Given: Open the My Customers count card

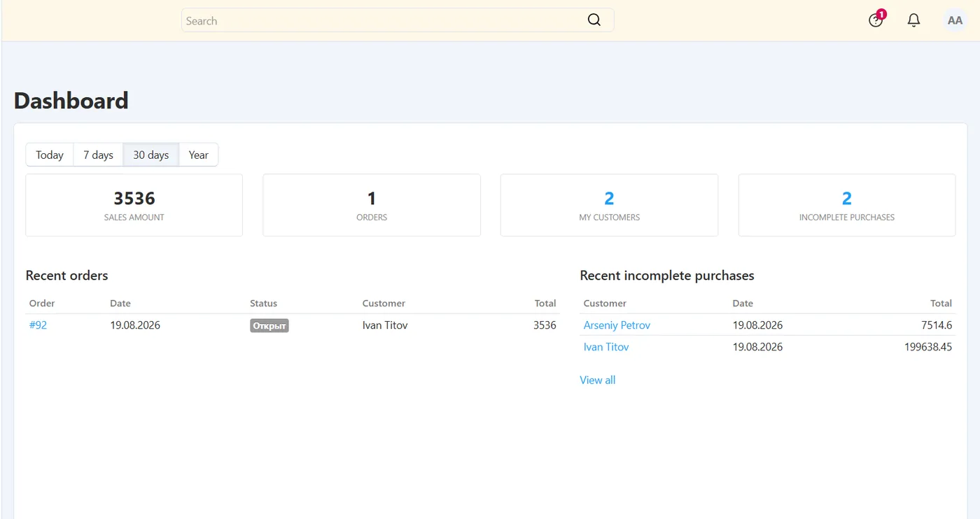Looking at the screenshot, I should click(x=609, y=205).
